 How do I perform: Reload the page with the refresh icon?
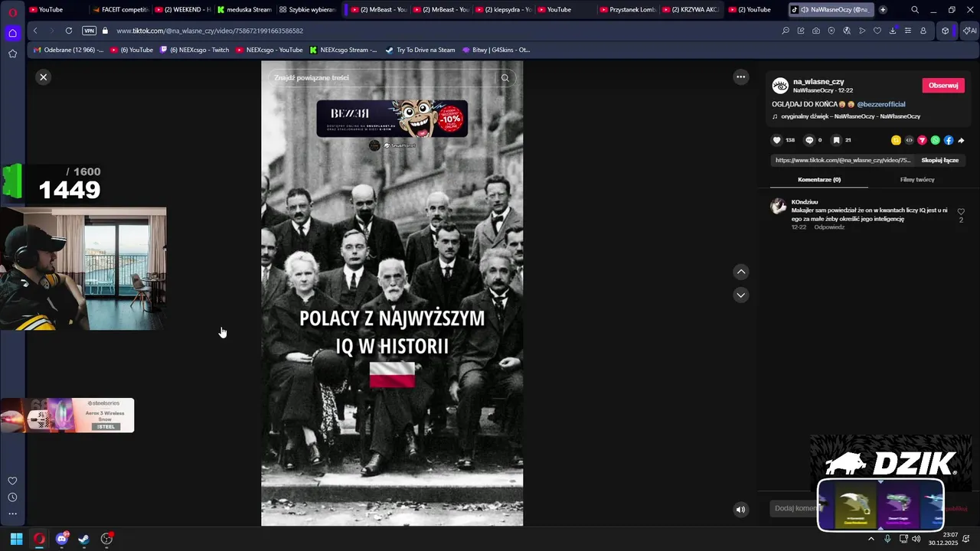(69, 31)
